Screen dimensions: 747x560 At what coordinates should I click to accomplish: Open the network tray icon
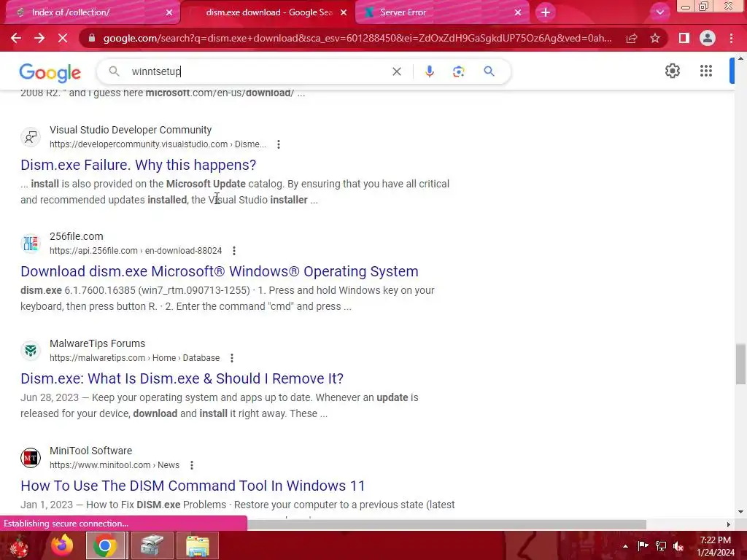661,546
